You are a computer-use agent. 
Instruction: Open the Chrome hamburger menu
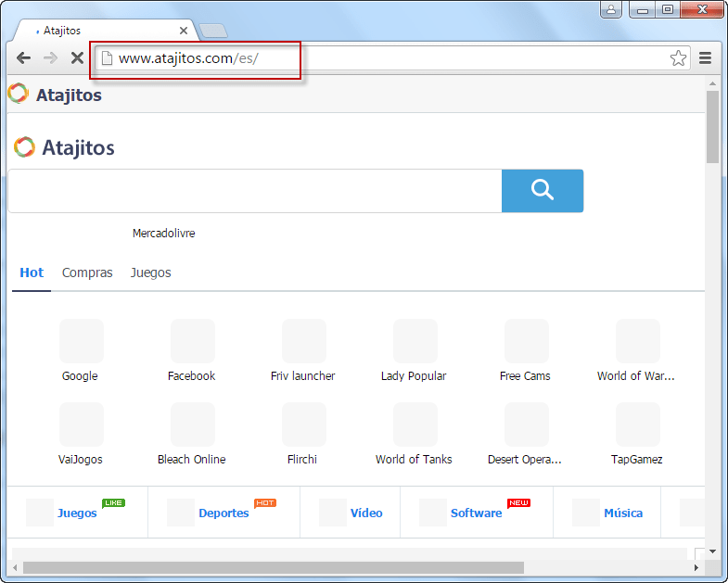[x=705, y=58]
